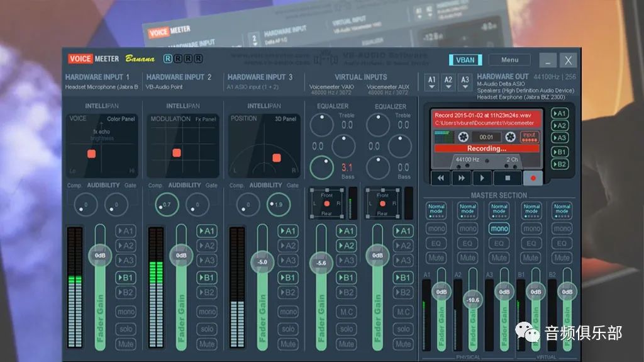Click the Voicemeeter AUX Treble knob
This screenshot has height=362, width=644.
[x=378, y=125]
